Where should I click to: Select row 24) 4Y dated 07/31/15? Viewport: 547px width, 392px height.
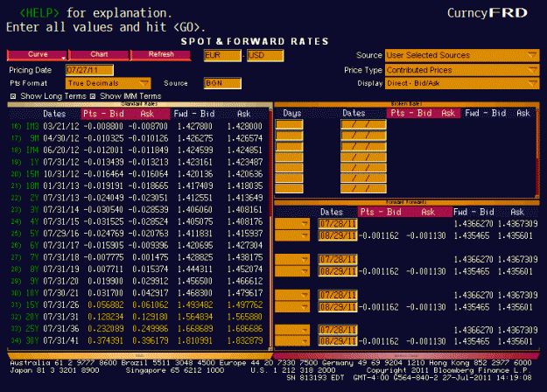pos(138,221)
